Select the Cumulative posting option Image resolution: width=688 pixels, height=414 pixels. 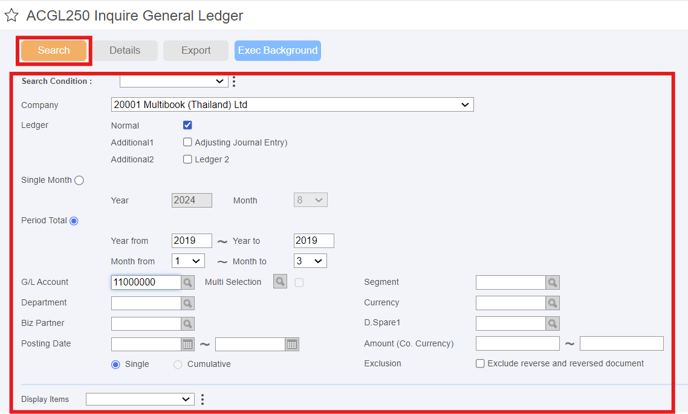coord(178,364)
